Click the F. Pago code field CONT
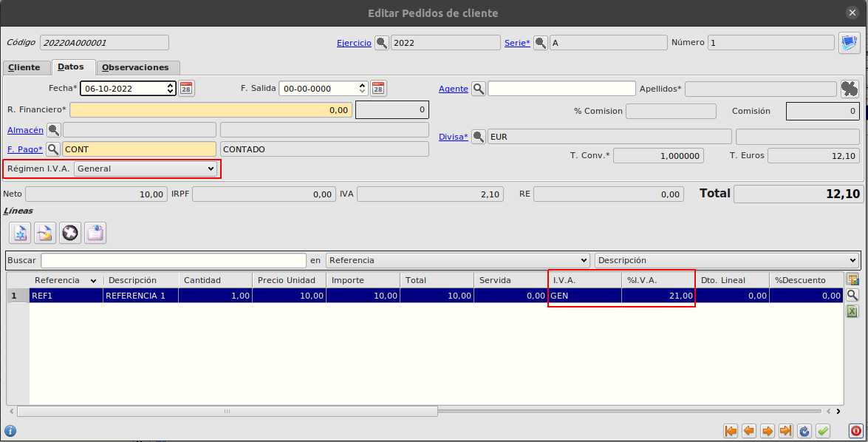This screenshot has height=442, width=868. pos(139,149)
